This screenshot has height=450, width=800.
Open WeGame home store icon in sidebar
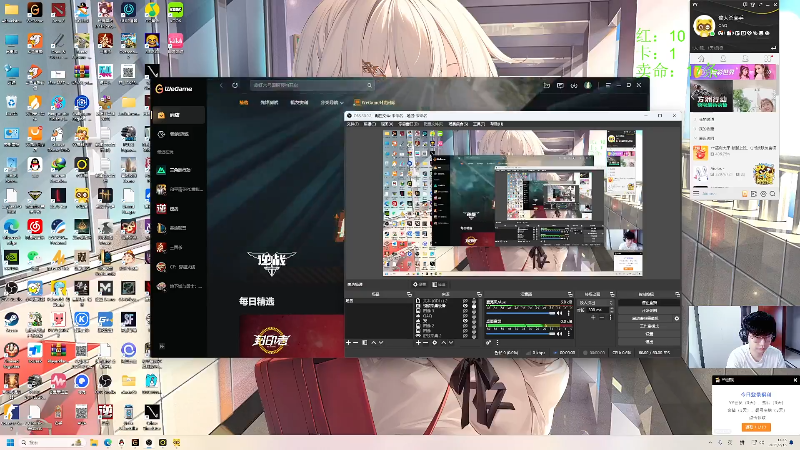(x=161, y=115)
